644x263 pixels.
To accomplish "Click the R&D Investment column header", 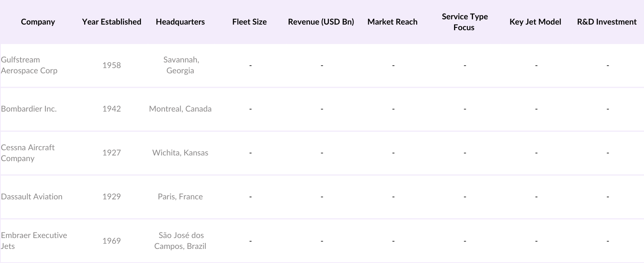I will [607, 22].
